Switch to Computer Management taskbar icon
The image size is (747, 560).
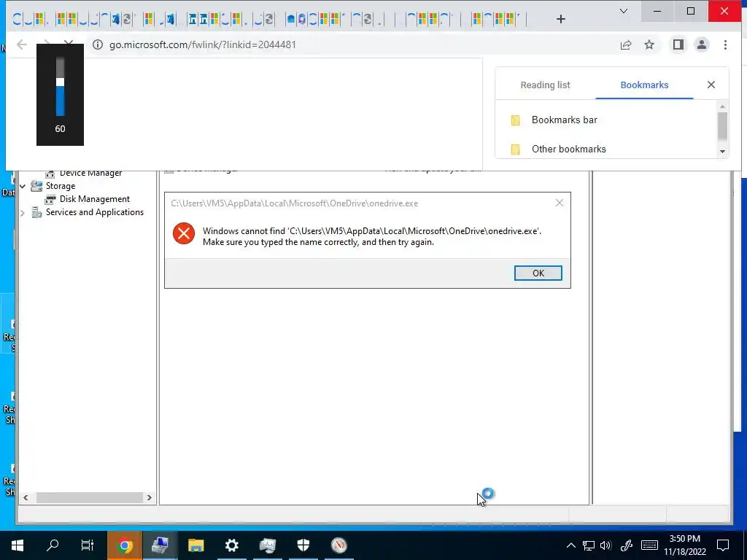160,545
